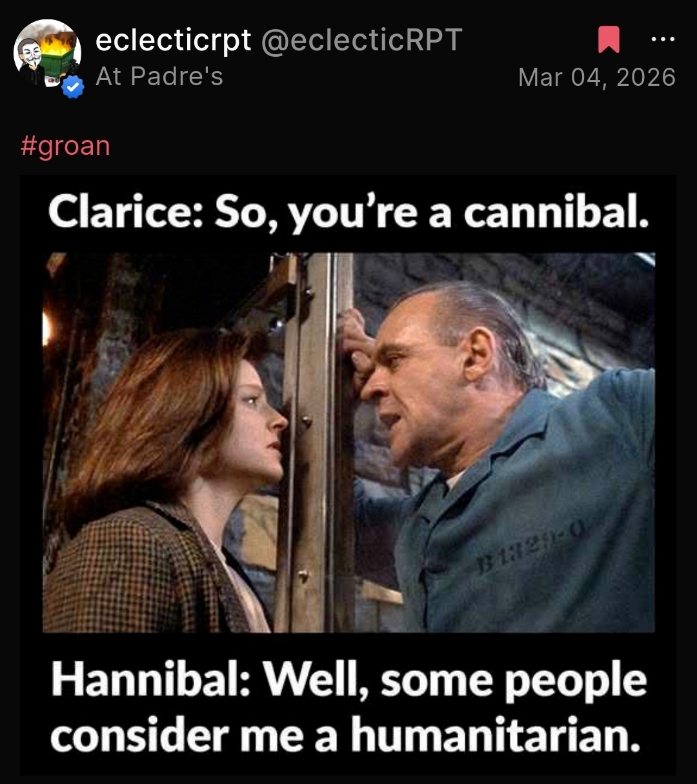Click the "Hannibal: Well, some people" caption line

(349, 681)
